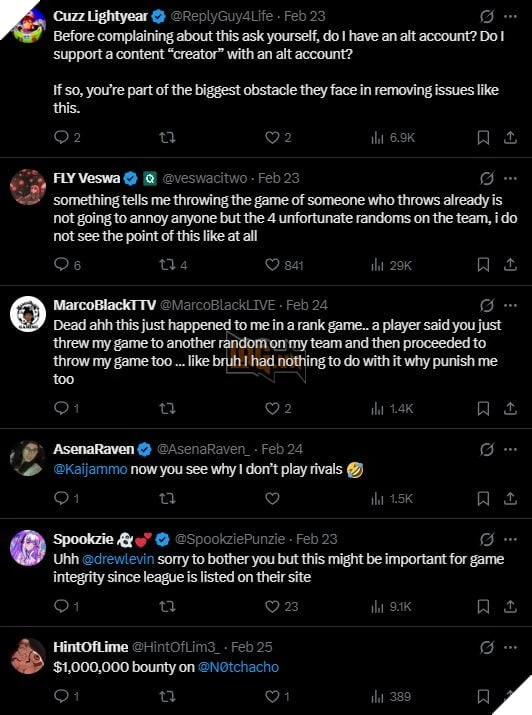532x715 pixels.
Task: Open the @drewlevin mention link
Action: tap(118, 559)
